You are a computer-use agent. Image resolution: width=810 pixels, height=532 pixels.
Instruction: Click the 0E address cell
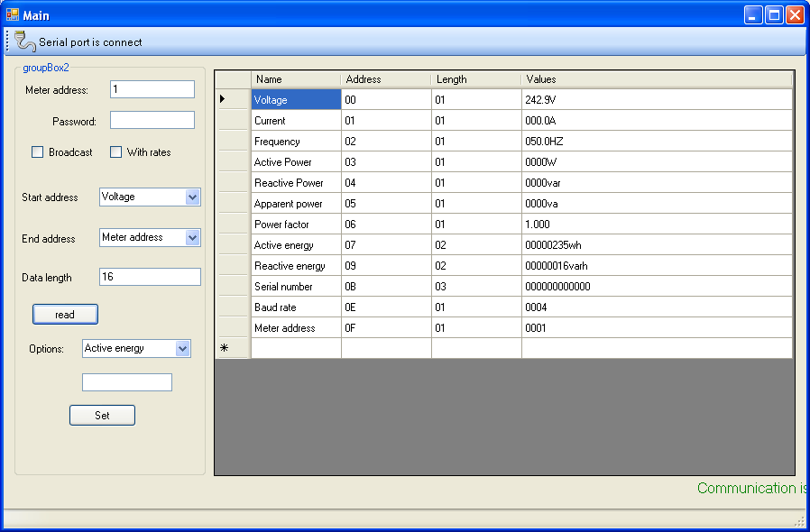tap(386, 307)
